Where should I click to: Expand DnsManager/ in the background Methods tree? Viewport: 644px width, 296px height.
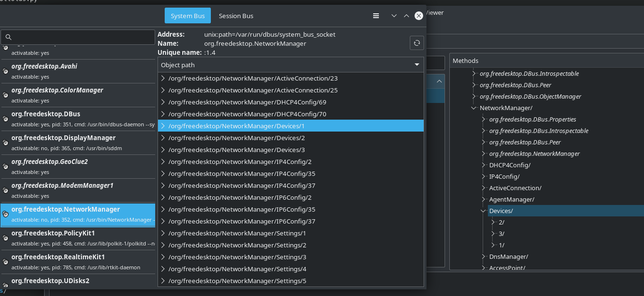point(483,256)
